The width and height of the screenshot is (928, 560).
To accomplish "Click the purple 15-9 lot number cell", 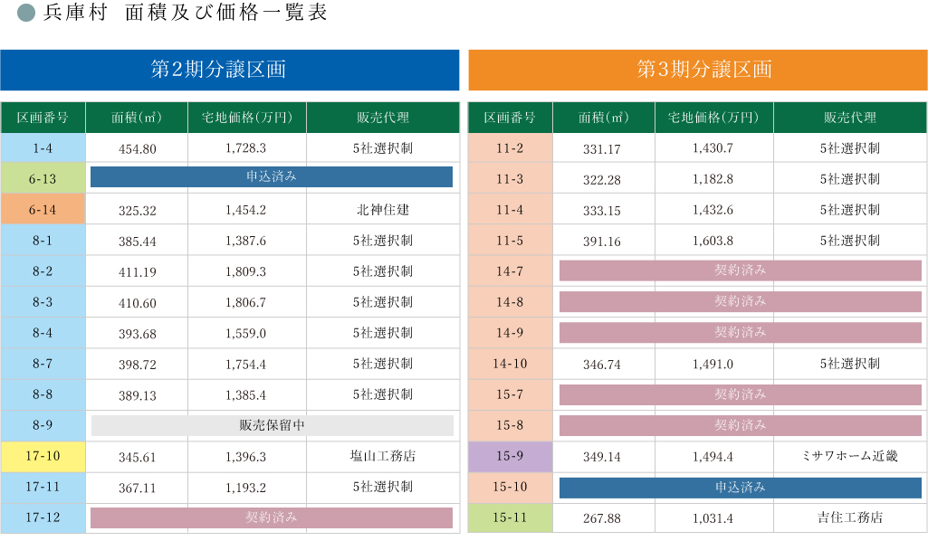I will click(510, 456).
